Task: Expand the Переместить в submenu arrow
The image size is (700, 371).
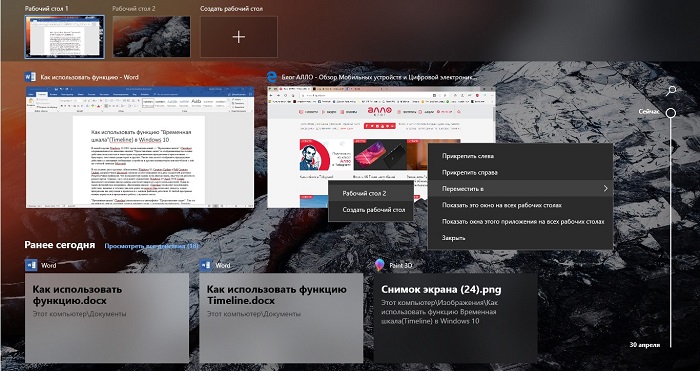Action: tap(605, 188)
